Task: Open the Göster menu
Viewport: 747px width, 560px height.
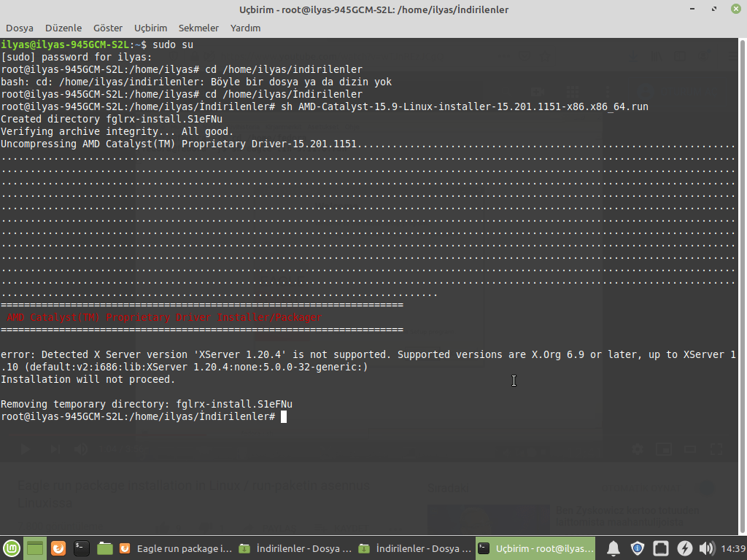Action: (108, 28)
